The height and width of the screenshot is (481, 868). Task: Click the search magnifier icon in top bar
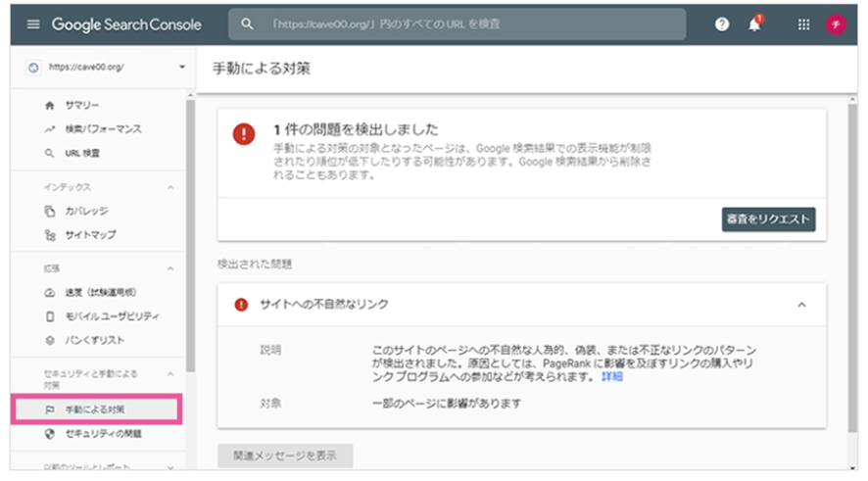[247, 24]
